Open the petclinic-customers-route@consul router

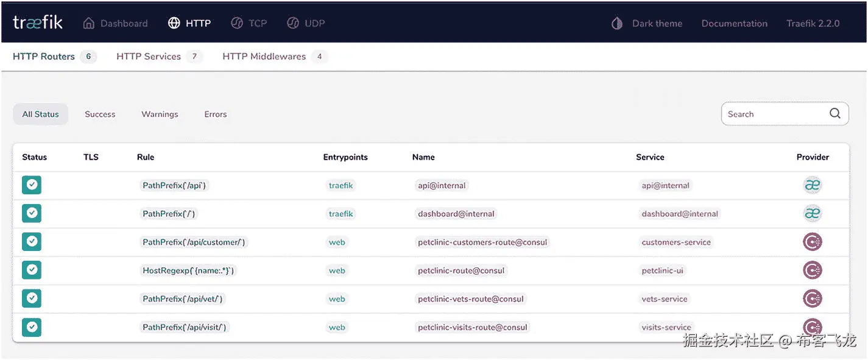[x=482, y=242]
